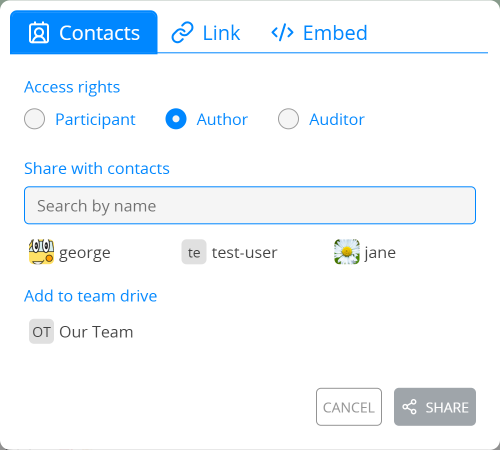500x450 pixels.
Task: Click the SHARE button
Action: click(435, 407)
